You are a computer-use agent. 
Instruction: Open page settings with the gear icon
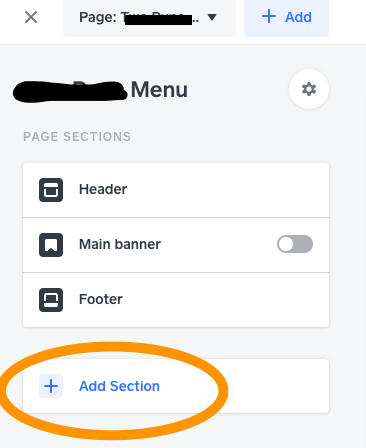(x=309, y=89)
